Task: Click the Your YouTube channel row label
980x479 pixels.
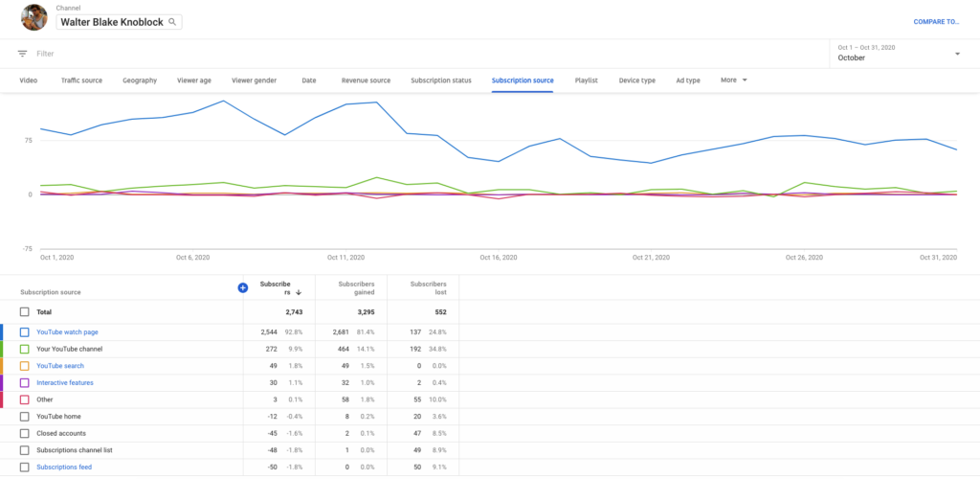Action: [x=69, y=349]
